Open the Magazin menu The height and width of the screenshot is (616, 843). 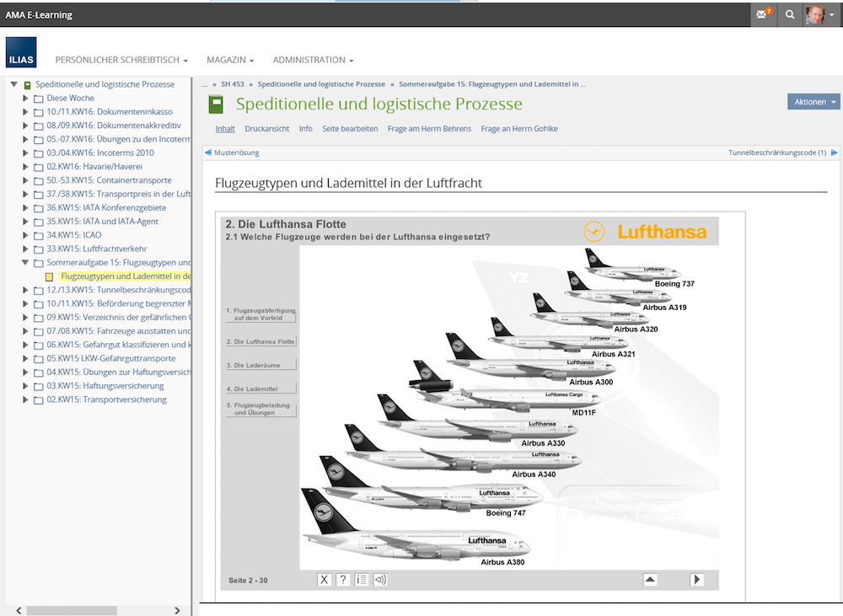click(229, 60)
